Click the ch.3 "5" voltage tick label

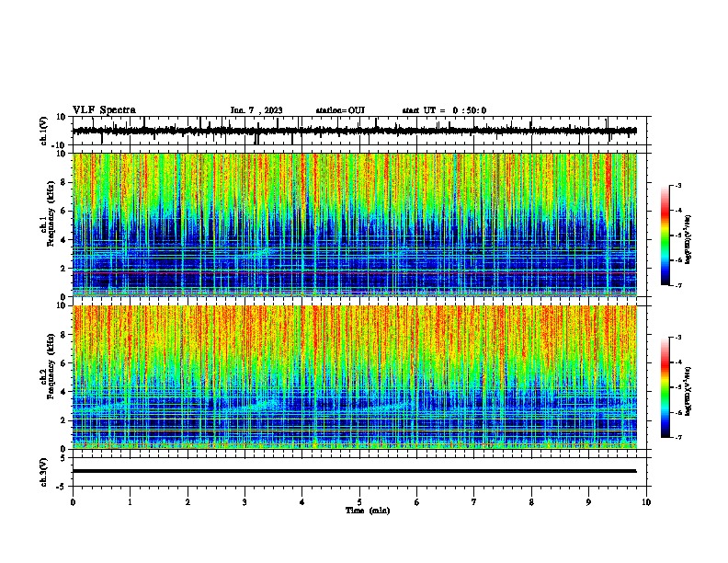point(64,457)
